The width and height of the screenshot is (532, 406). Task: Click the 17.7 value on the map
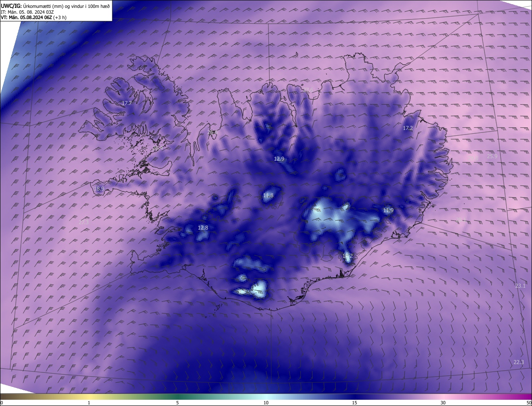pos(127,103)
